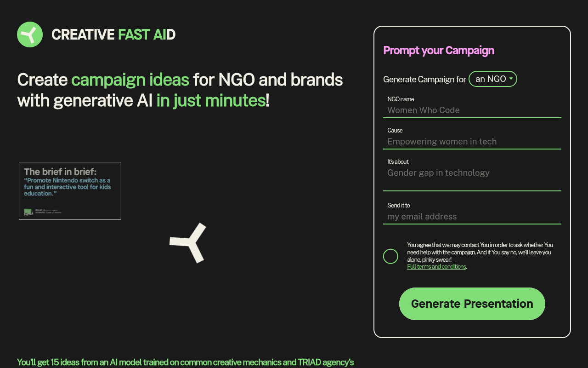Click the consent radio button beside the agreement text

point(390,256)
